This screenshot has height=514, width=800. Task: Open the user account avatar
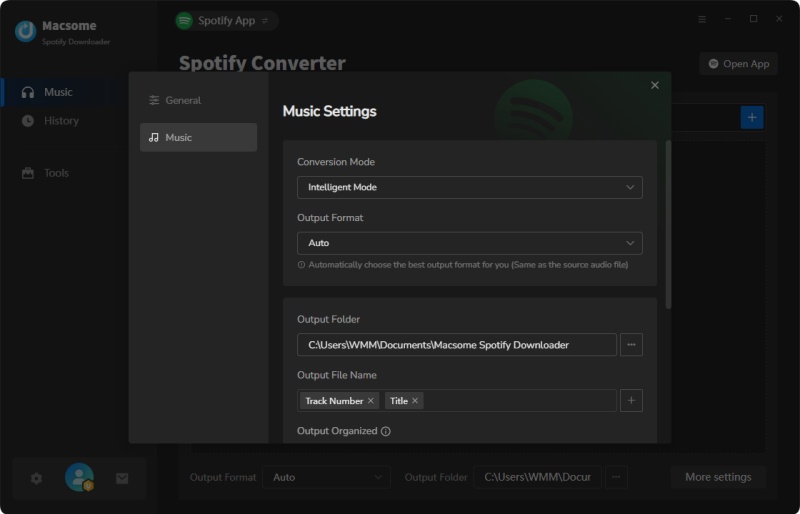(79, 477)
